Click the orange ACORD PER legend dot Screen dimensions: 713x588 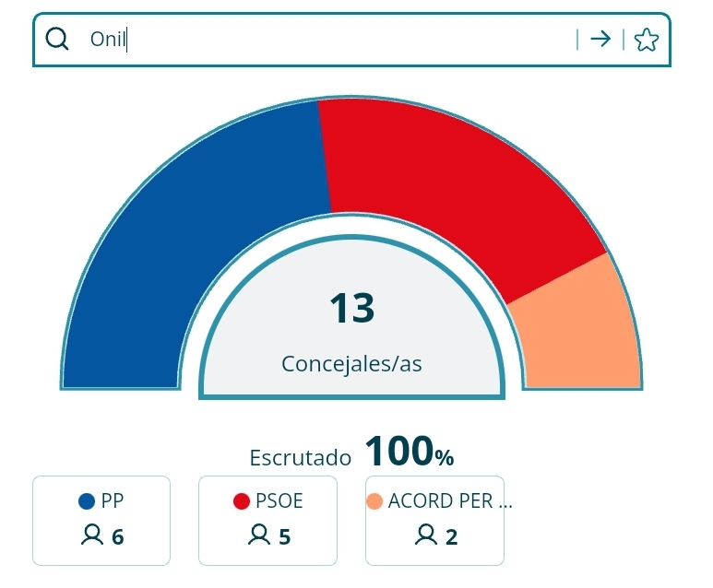tap(374, 501)
